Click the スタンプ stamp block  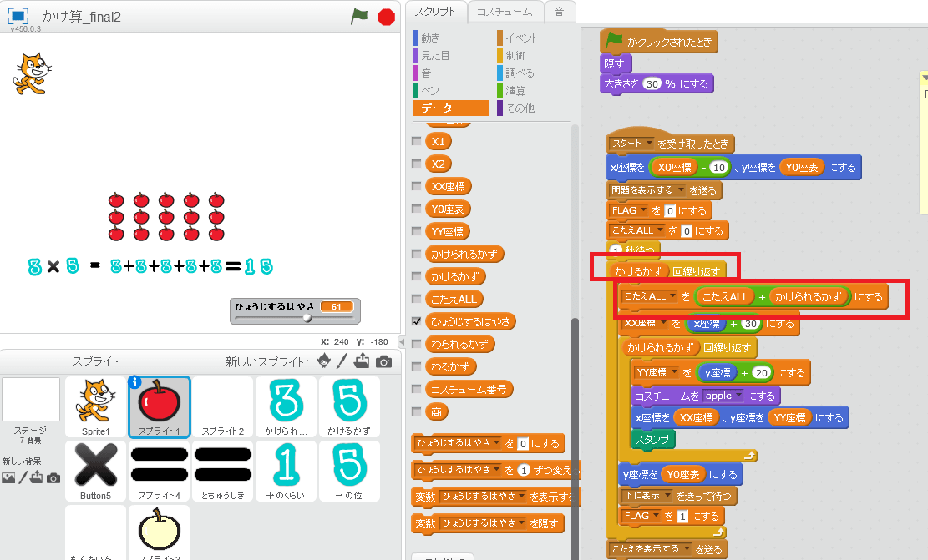[x=652, y=439]
